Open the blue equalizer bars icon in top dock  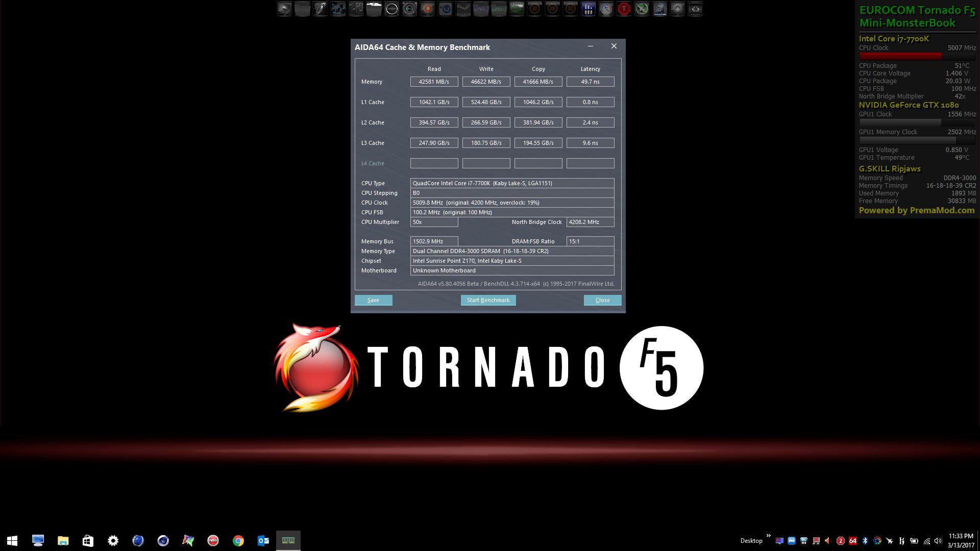coord(588,9)
